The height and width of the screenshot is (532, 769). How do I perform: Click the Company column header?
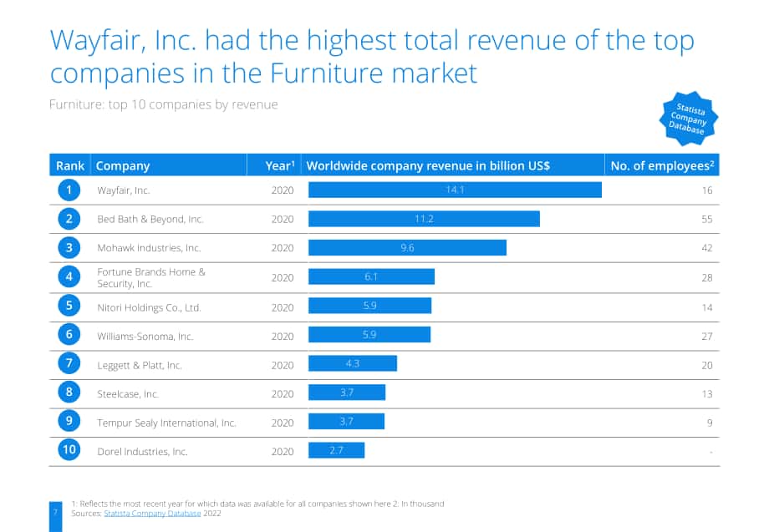(x=169, y=165)
